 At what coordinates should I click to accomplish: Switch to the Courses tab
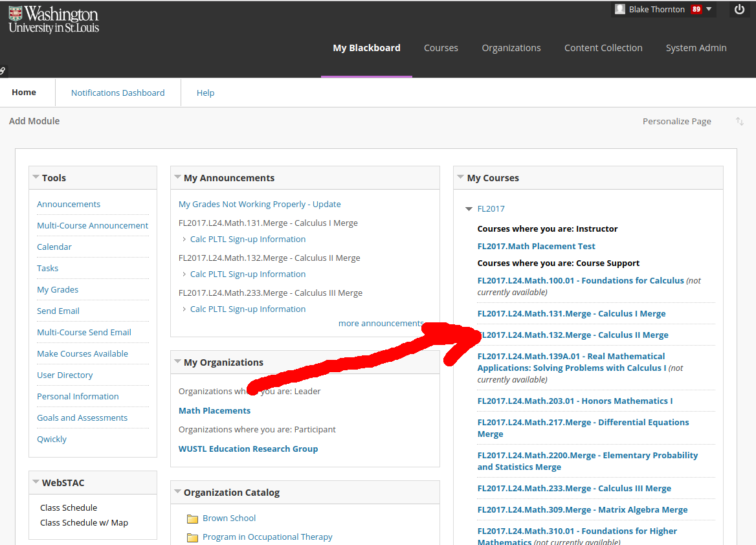pyautogui.click(x=441, y=48)
